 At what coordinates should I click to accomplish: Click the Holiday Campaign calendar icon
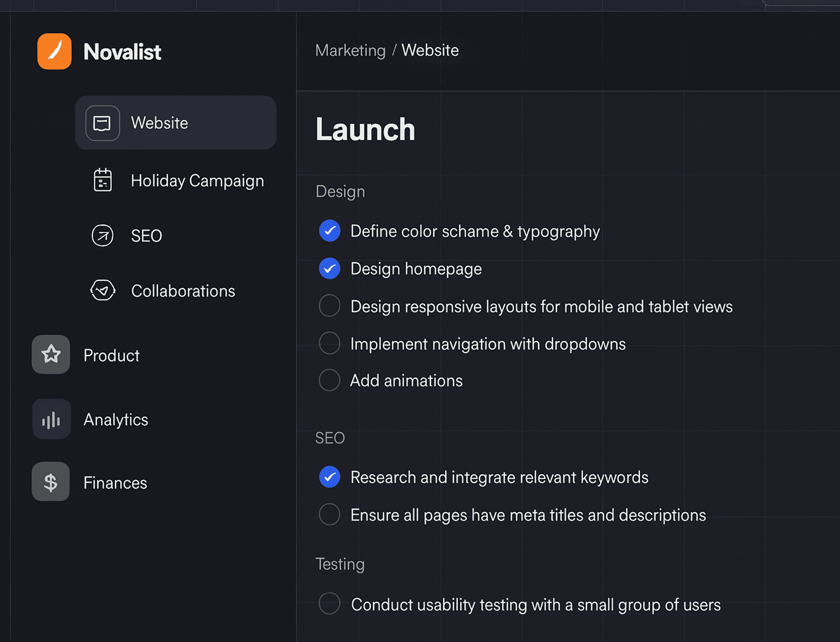[x=102, y=180]
